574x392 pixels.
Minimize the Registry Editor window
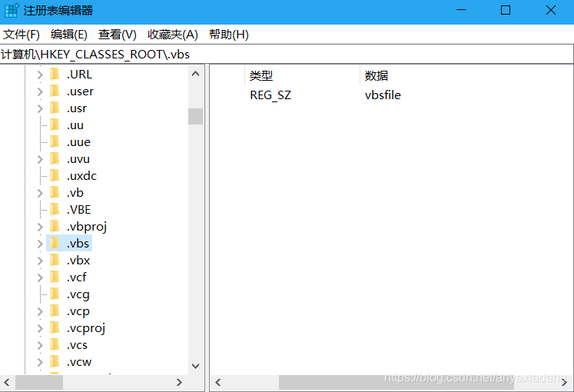click(x=461, y=10)
